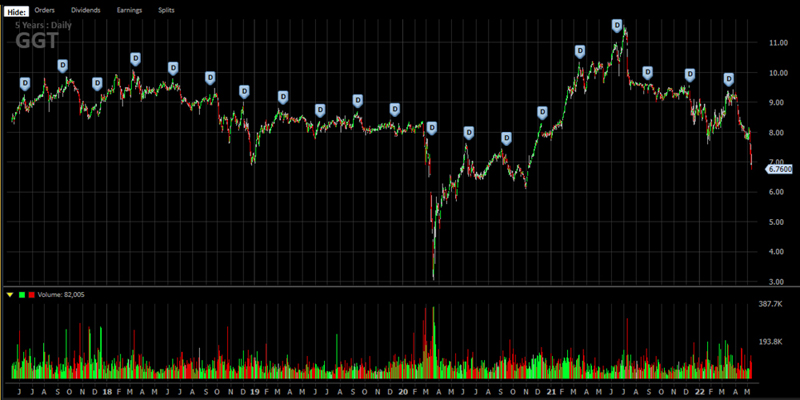Click the December 2021 dividend marker

click(690, 75)
